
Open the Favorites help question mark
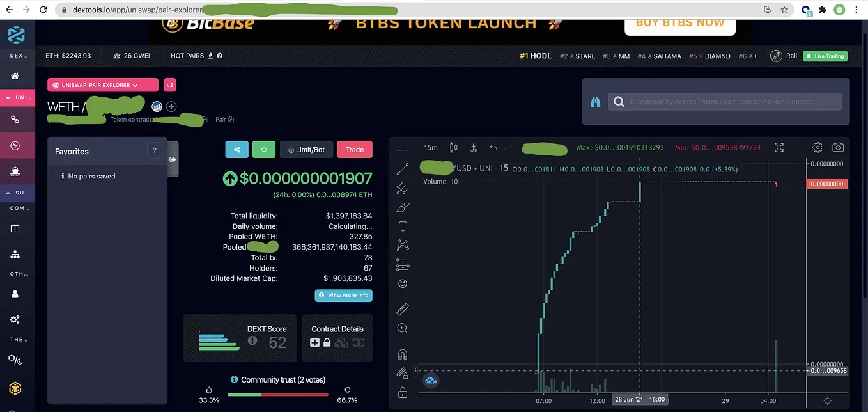tap(154, 151)
